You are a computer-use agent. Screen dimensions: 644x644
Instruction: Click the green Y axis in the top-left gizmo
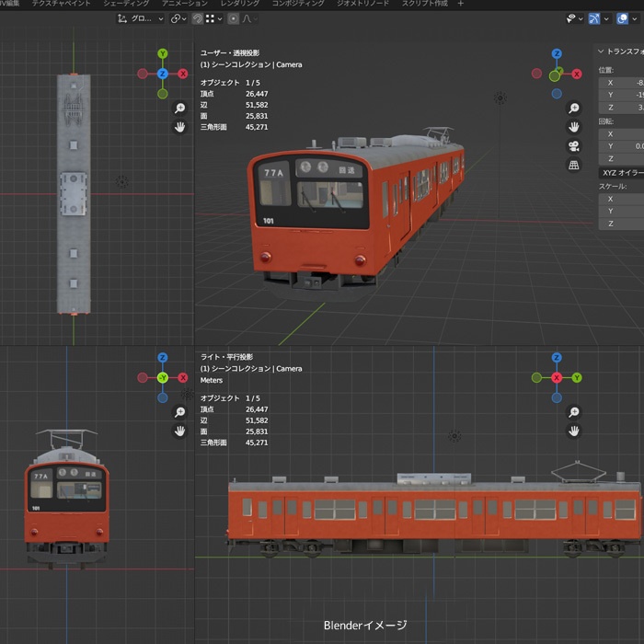[x=162, y=54]
